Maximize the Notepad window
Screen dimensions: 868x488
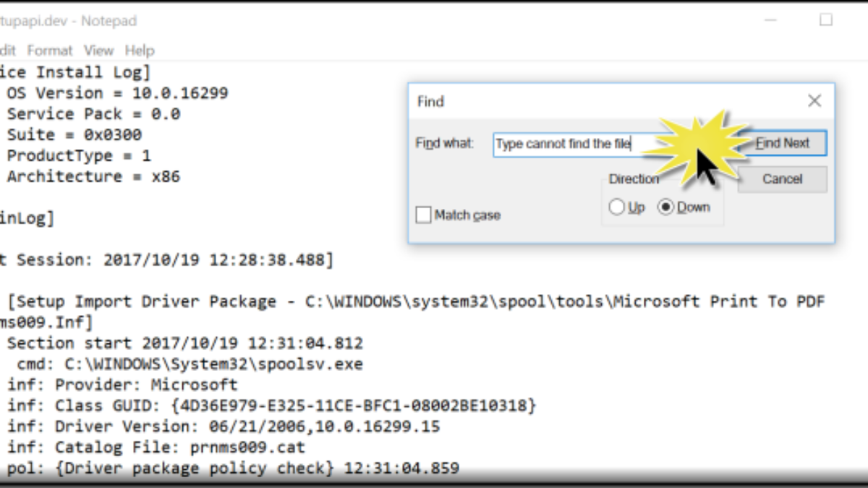[x=825, y=20]
